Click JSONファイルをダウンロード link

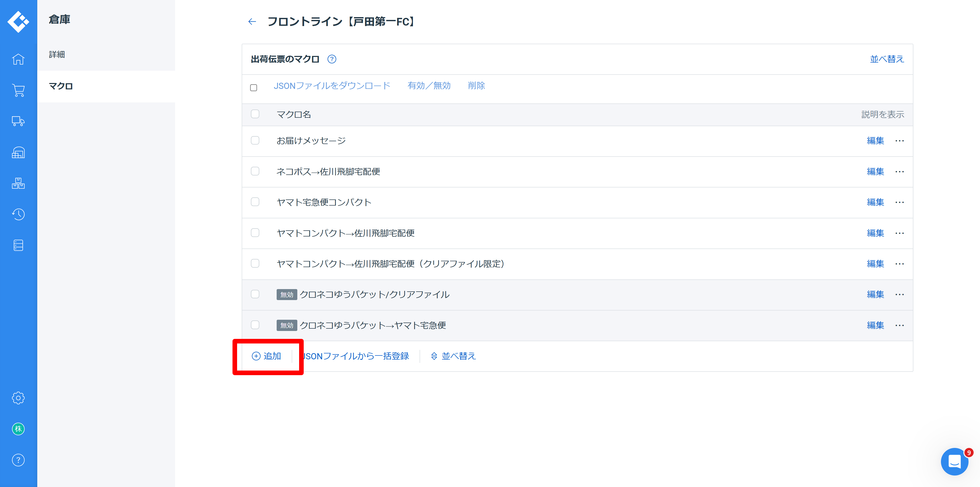[332, 86]
